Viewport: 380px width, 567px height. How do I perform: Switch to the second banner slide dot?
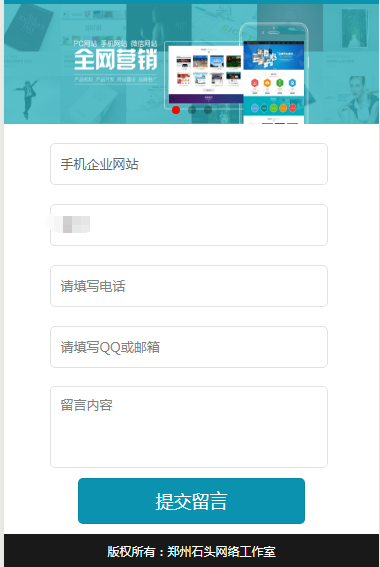(x=192, y=110)
